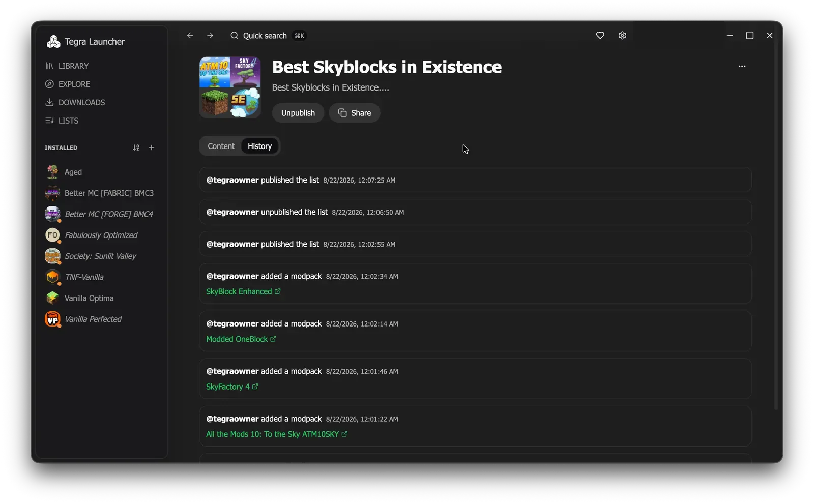Open the SkyFactory 4 link

point(232,387)
